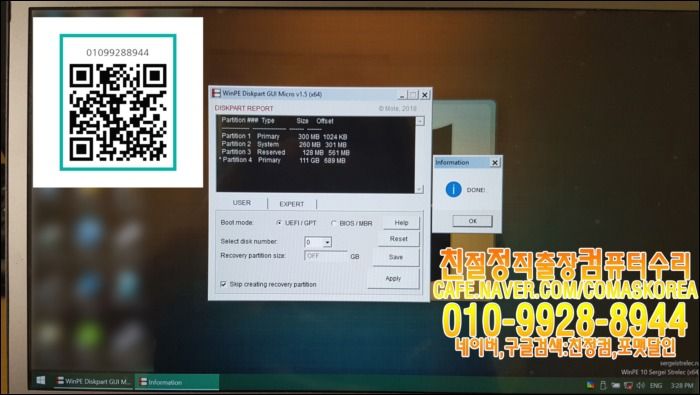Click the blue info icon in dialog
This screenshot has width=700, height=395.
(x=453, y=190)
